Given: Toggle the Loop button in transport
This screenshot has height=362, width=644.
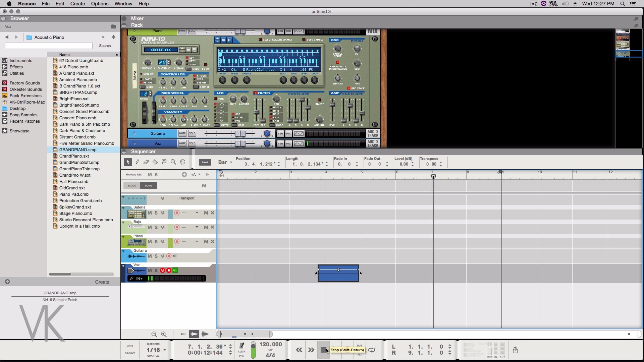Looking at the screenshot, I should point(372,350).
